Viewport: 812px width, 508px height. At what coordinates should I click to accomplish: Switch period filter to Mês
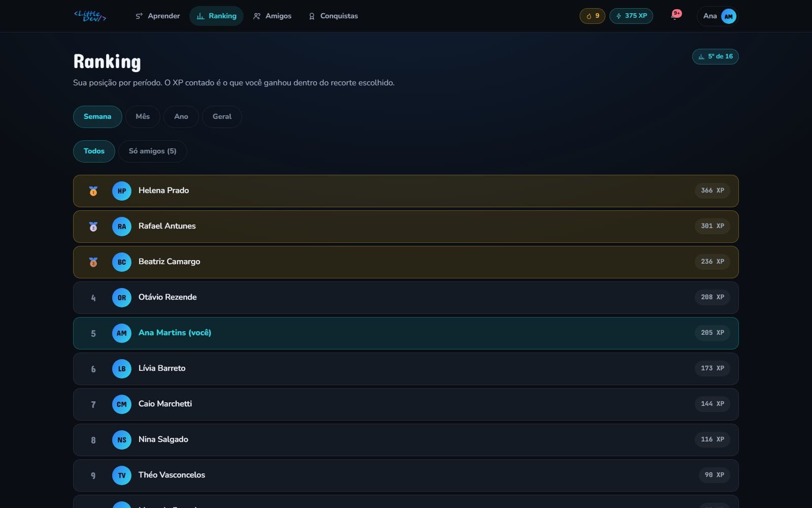[x=143, y=116]
